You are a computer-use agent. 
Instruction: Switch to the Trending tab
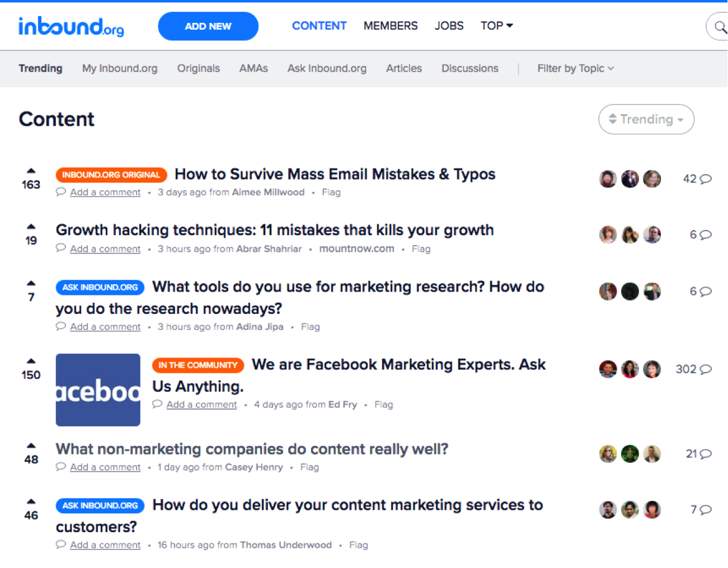click(40, 68)
